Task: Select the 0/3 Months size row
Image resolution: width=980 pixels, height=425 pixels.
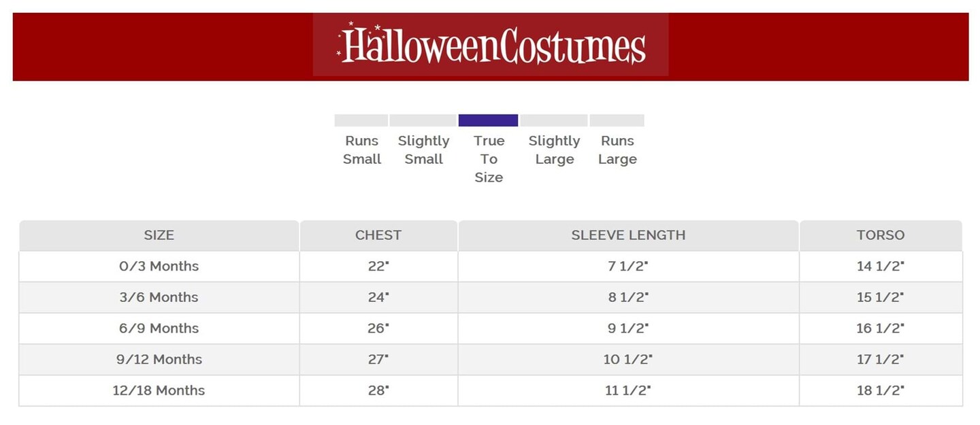Action: [x=159, y=267]
